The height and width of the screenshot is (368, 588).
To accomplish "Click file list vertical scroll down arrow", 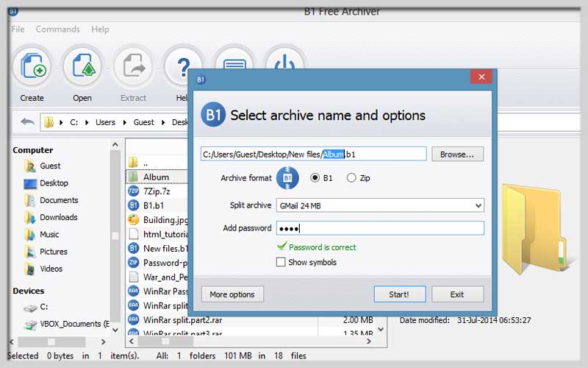I will (x=381, y=329).
